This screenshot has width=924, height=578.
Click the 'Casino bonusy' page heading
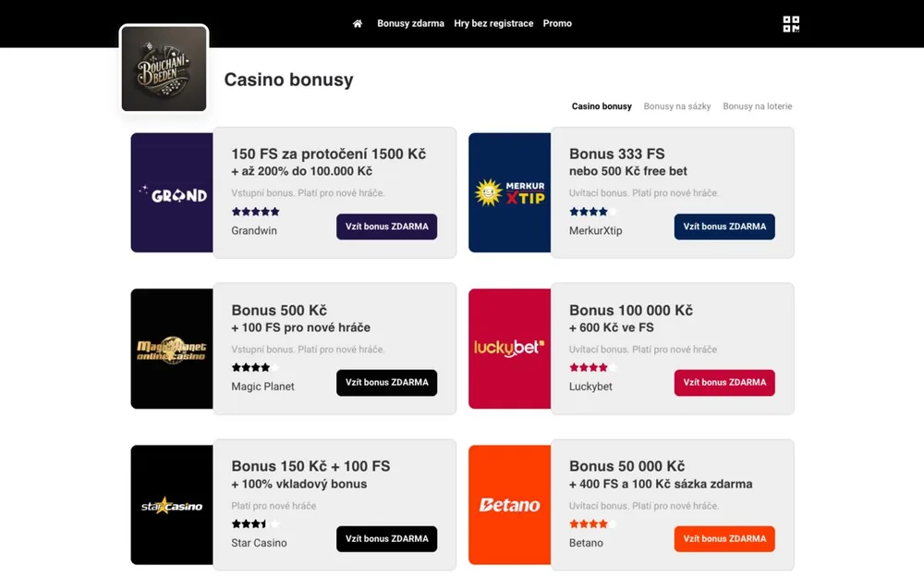(x=288, y=80)
